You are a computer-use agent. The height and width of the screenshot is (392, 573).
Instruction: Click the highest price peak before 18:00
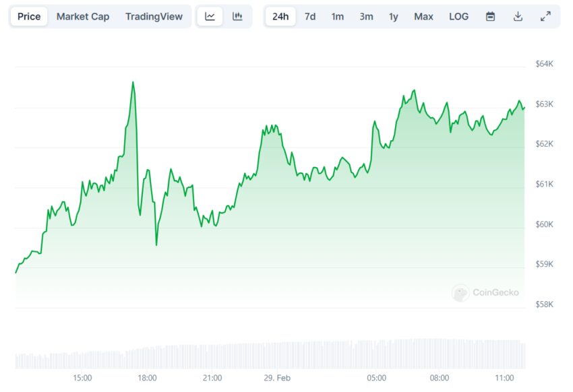point(133,82)
